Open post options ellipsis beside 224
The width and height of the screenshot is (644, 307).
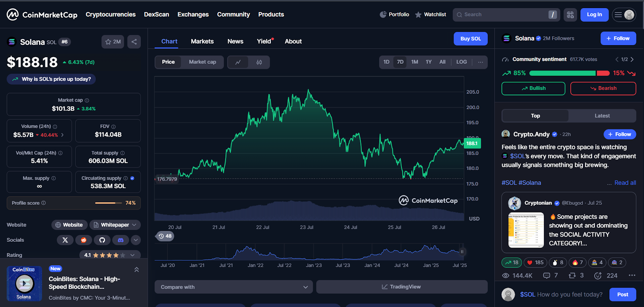pyautogui.click(x=632, y=276)
